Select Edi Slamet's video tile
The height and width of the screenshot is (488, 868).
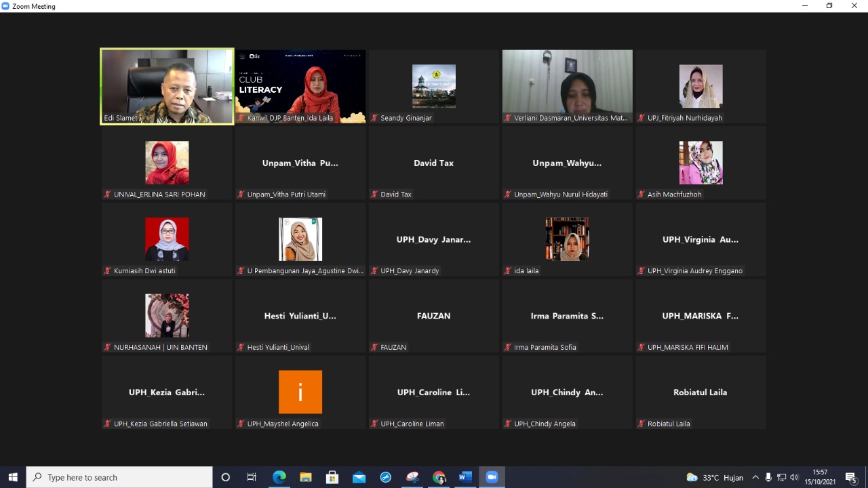(x=167, y=86)
